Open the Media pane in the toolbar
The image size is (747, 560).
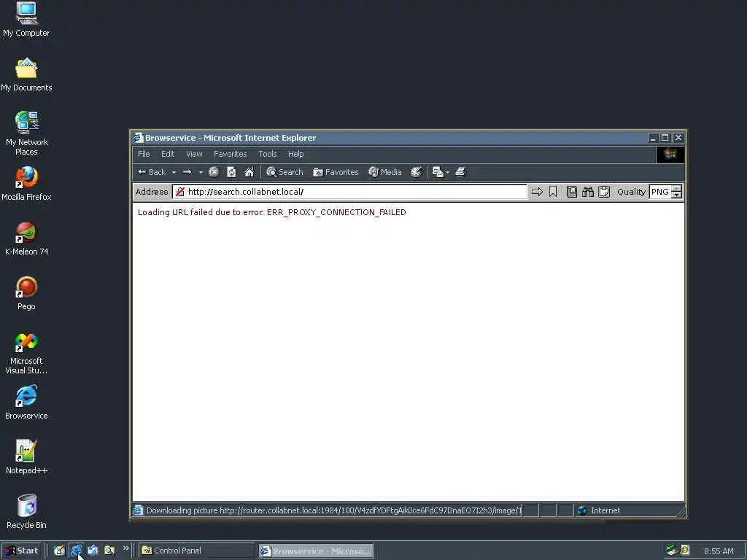[385, 172]
